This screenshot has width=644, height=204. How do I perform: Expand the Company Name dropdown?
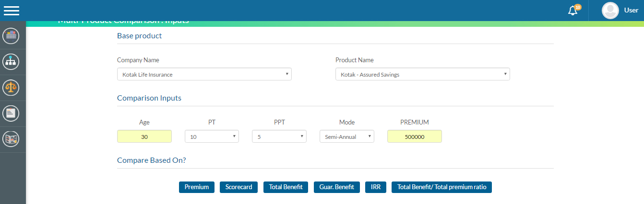[x=204, y=74]
